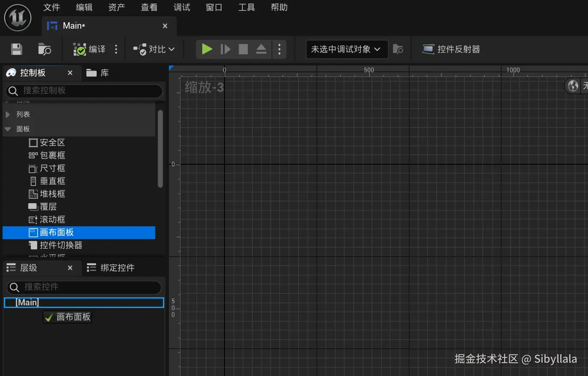This screenshot has height=376, width=588.
Task: Click the 画布面板 entry under [Main]
Action: click(x=68, y=317)
